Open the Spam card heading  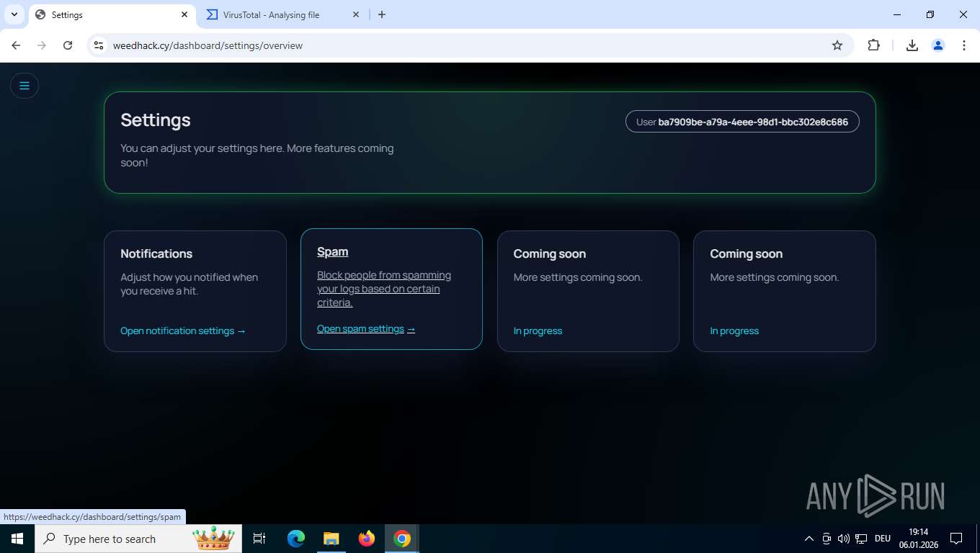(x=333, y=251)
